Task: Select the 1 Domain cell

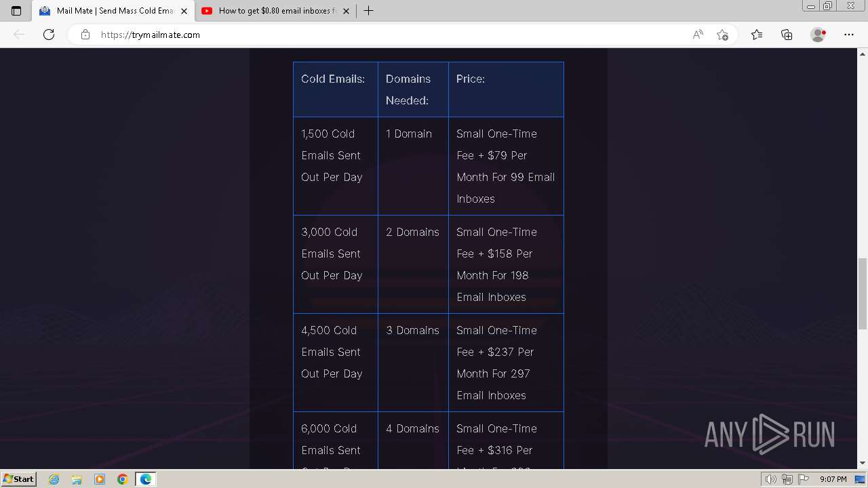Action: click(x=413, y=166)
